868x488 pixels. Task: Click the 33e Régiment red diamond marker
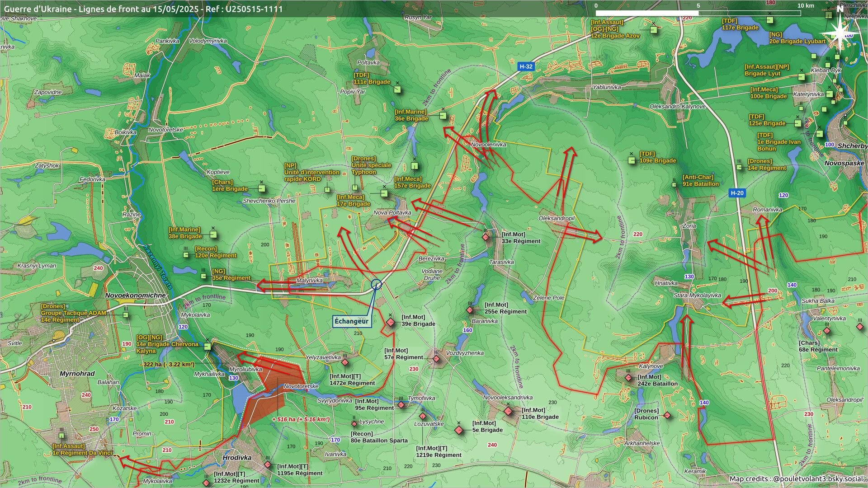point(486,237)
